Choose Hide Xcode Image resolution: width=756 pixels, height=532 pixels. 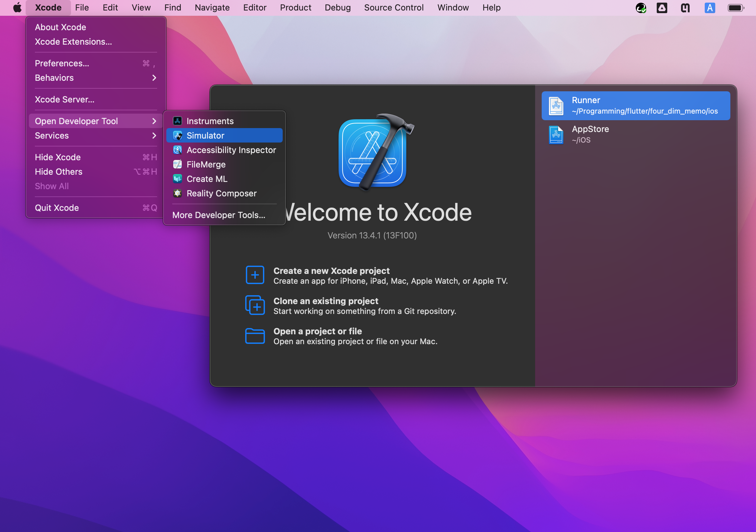click(x=96, y=158)
